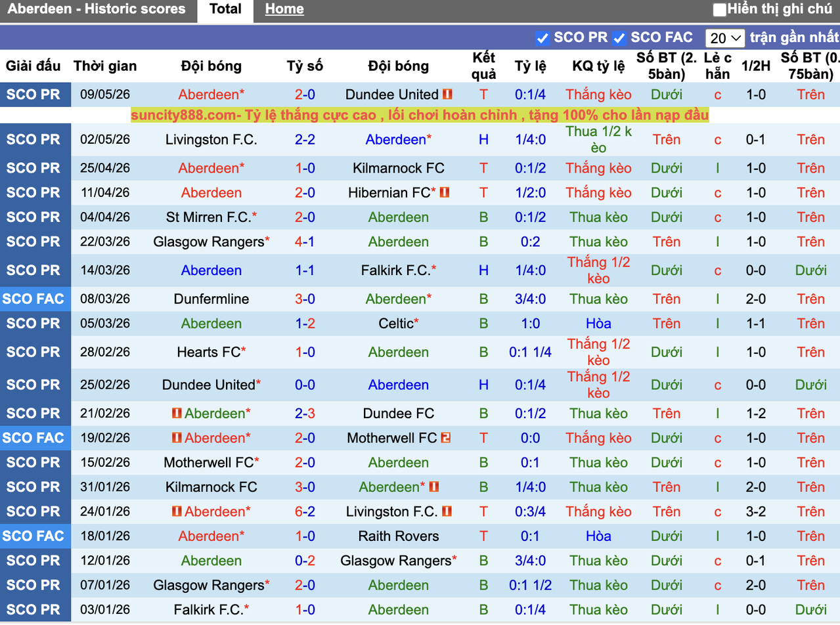Switch to the Home tab
The width and height of the screenshot is (840, 625).
[x=284, y=9]
